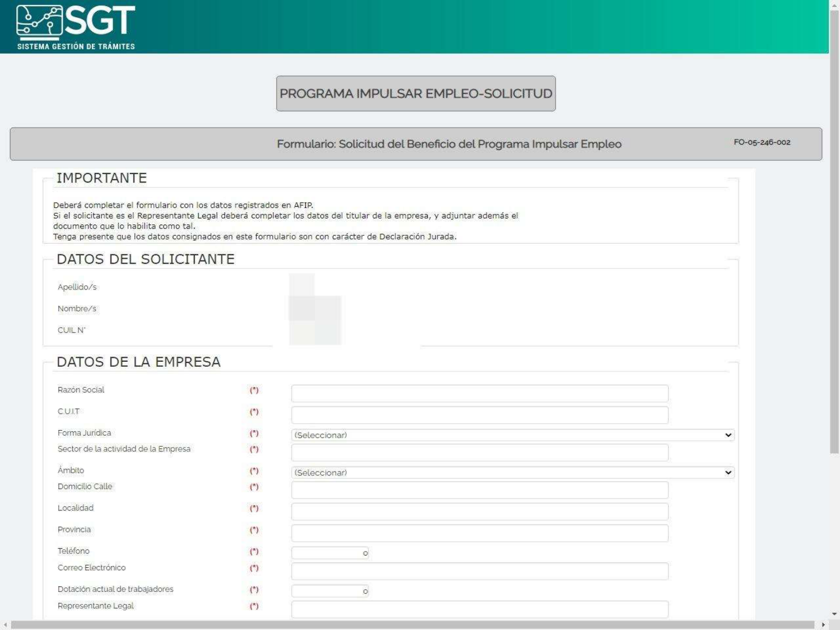Expand the Ámbito dropdown list

(512, 473)
